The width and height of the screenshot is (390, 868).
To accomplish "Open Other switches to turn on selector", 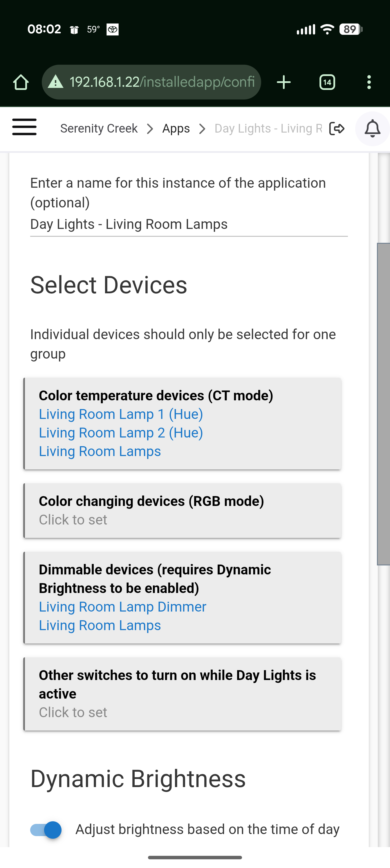I will pyautogui.click(x=182, y=694).
